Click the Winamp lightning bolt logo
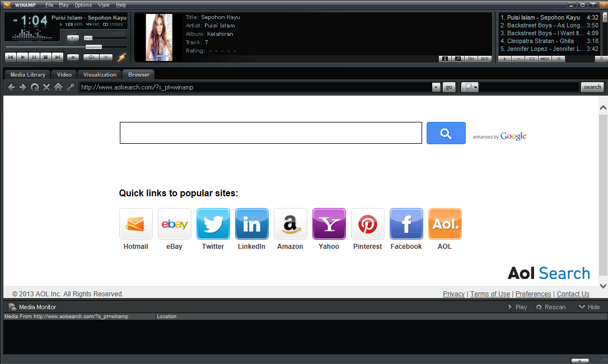 pyautogui.click(x=121, y=57)
